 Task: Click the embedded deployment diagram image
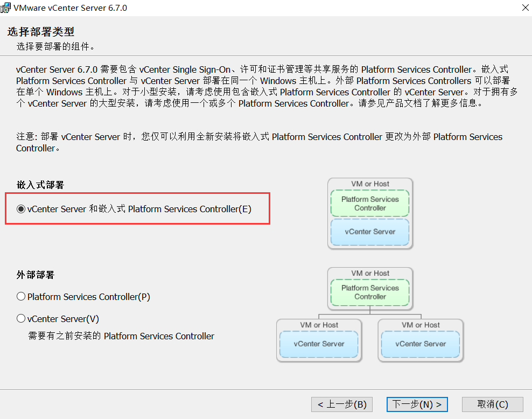370,214
